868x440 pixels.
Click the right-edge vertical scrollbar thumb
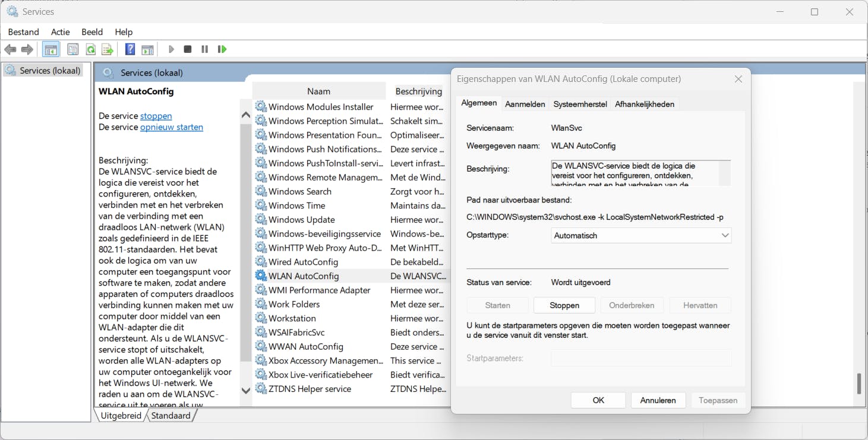[x=859, y=384]
